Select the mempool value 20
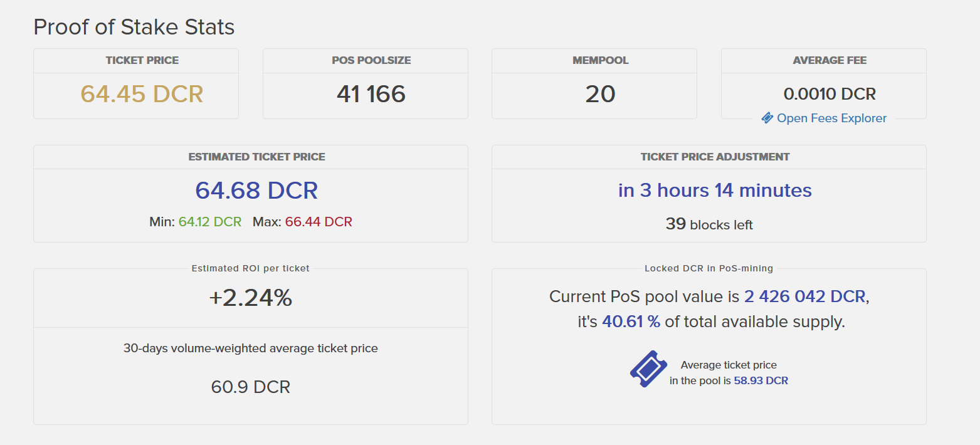This screenshot has height=445, width=980. point(601,94)
